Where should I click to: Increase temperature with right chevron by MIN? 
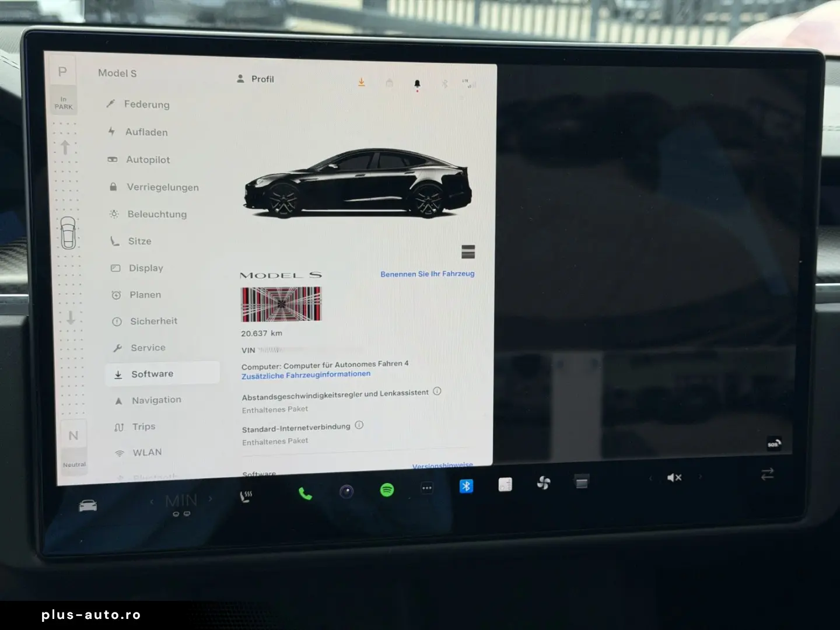pyautogui.click(x=211, y=499)
